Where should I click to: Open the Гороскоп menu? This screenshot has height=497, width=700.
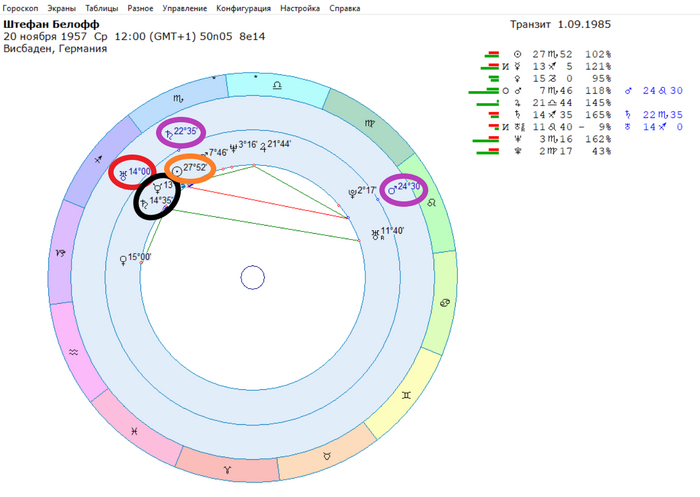(x=20, y=8)
